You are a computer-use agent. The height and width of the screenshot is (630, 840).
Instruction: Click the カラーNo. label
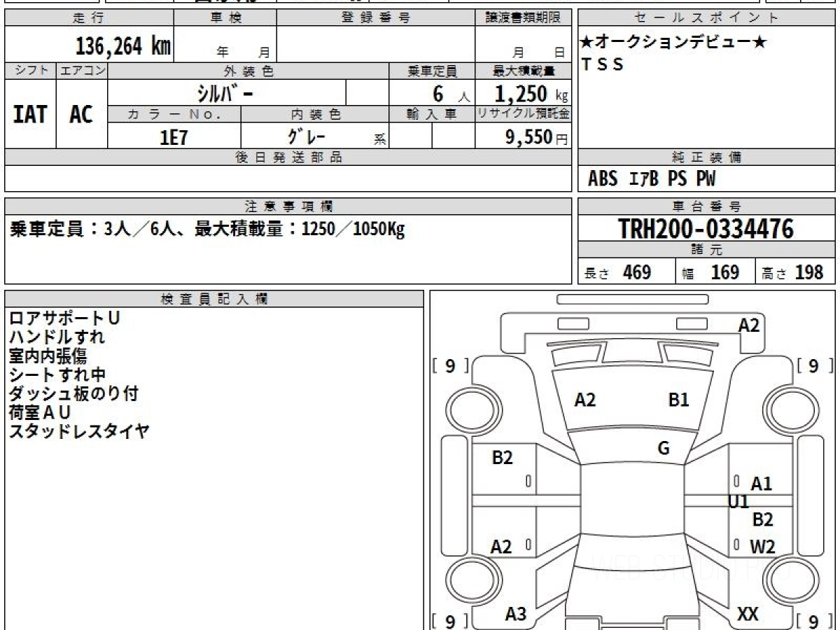(174, 114)
